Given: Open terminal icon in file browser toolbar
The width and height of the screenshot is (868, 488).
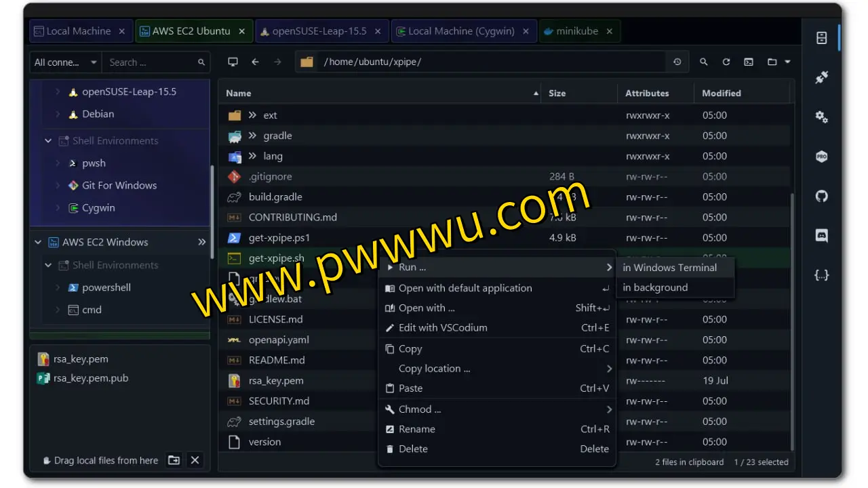Looking at the screenshot, I should tap(748, 62).
